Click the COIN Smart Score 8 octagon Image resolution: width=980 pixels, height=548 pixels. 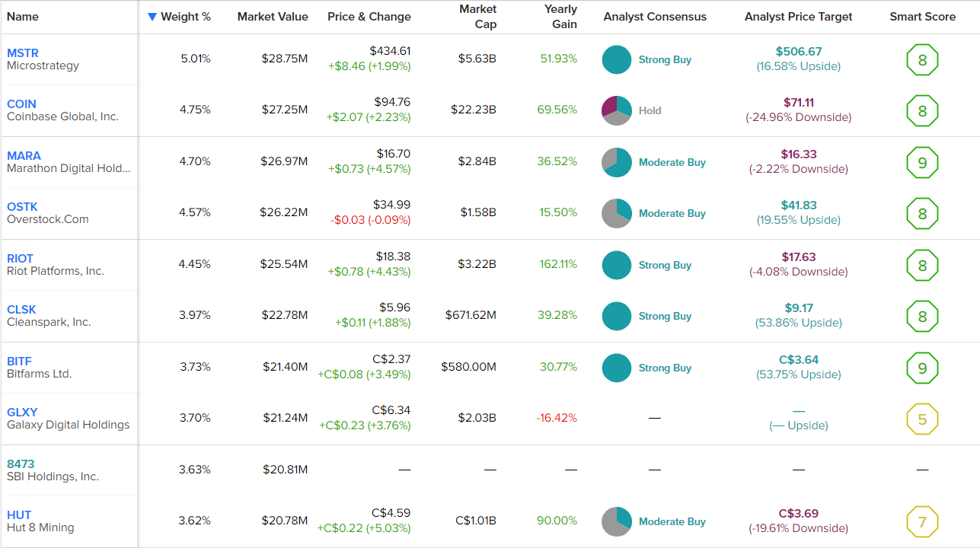(922, 111)
